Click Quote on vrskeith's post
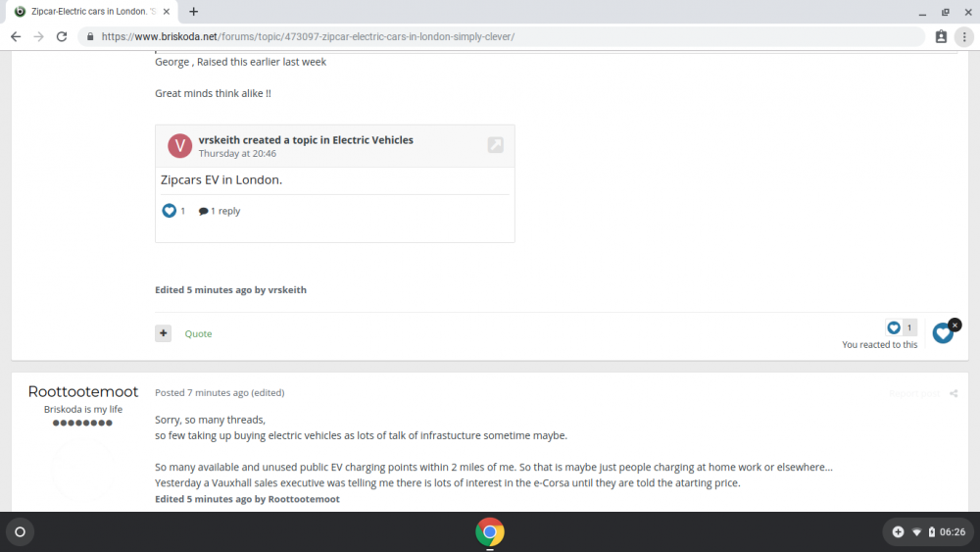Image resolution: width=980 pixels, height=552 pixels. 198,333
